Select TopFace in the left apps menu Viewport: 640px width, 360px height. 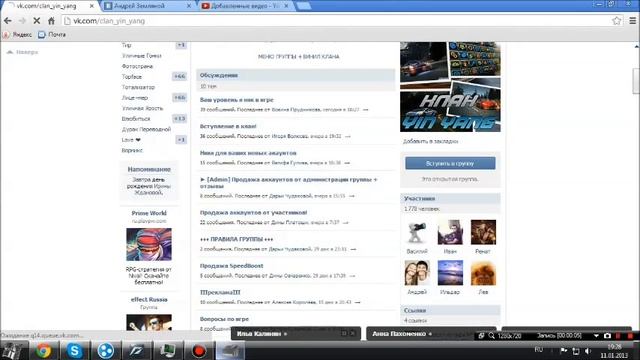(132, 77)
